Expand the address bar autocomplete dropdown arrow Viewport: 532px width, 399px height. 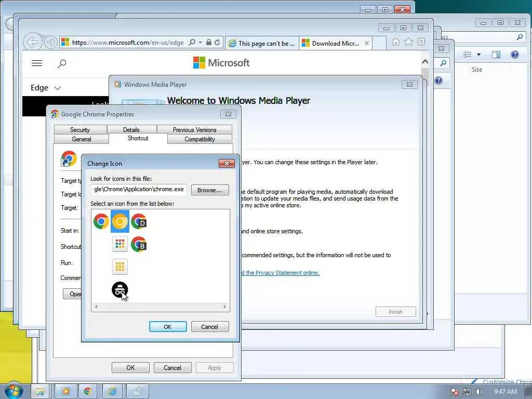(x=200, y=43)
